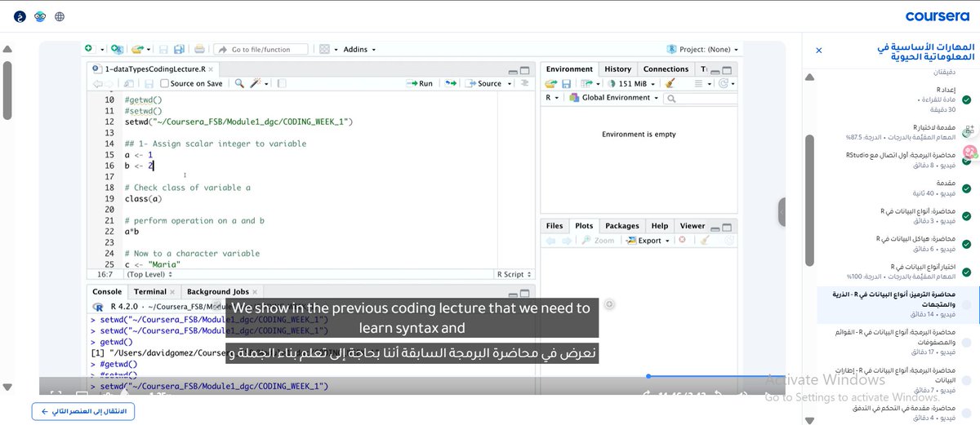980x425 pixels.
Task: Toggle the Source on Save checkbox
Action: pos(165,83)
